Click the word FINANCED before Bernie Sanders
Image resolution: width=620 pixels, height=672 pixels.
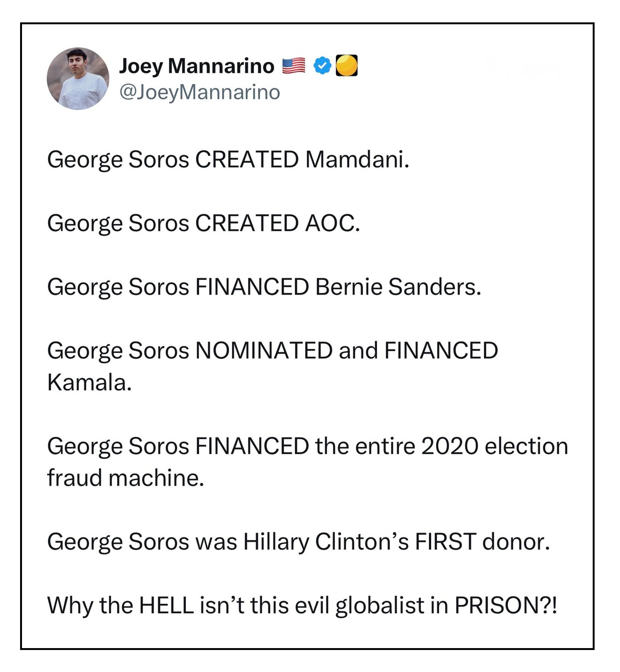point(252,287)
